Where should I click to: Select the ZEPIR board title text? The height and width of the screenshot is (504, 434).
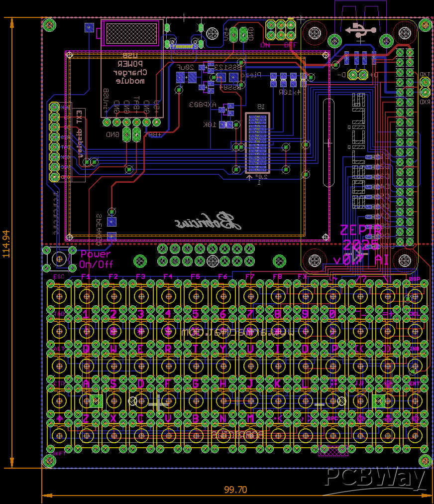[361, 230]
